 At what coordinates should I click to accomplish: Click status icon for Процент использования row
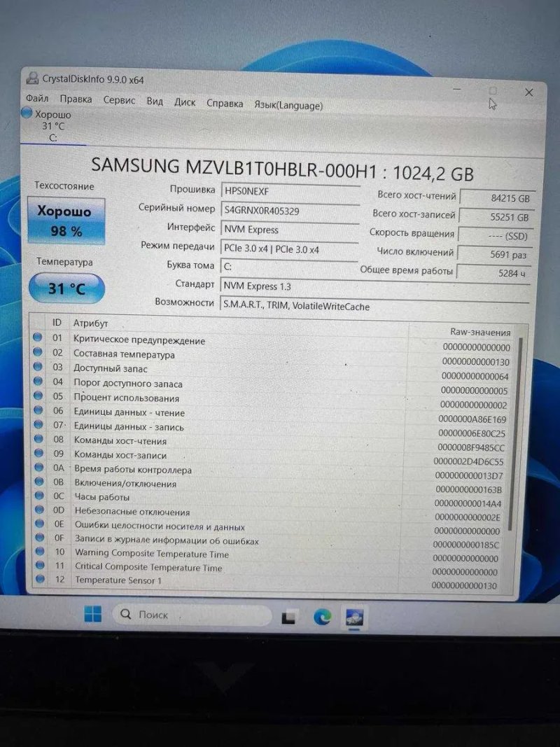click(x=38, y=396)
